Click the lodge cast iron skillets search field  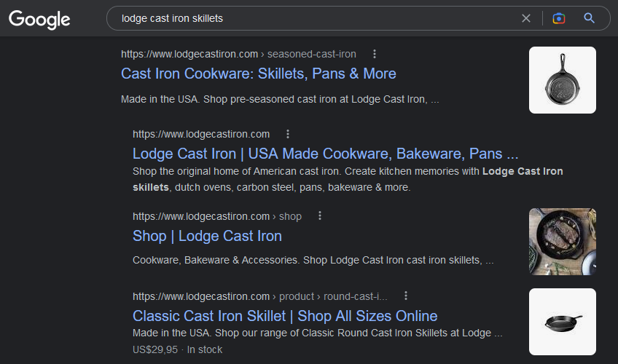point(313,18)
